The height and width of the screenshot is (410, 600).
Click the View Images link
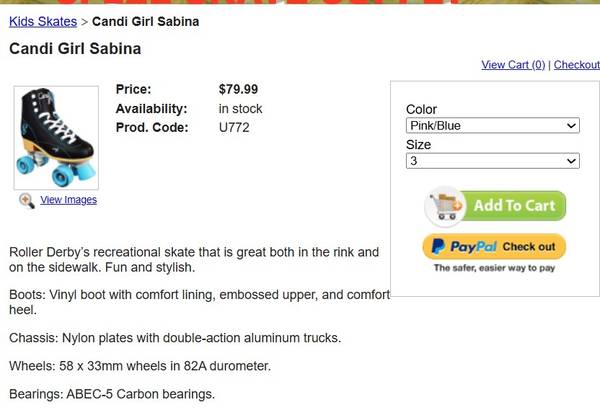tap(68, 200)
